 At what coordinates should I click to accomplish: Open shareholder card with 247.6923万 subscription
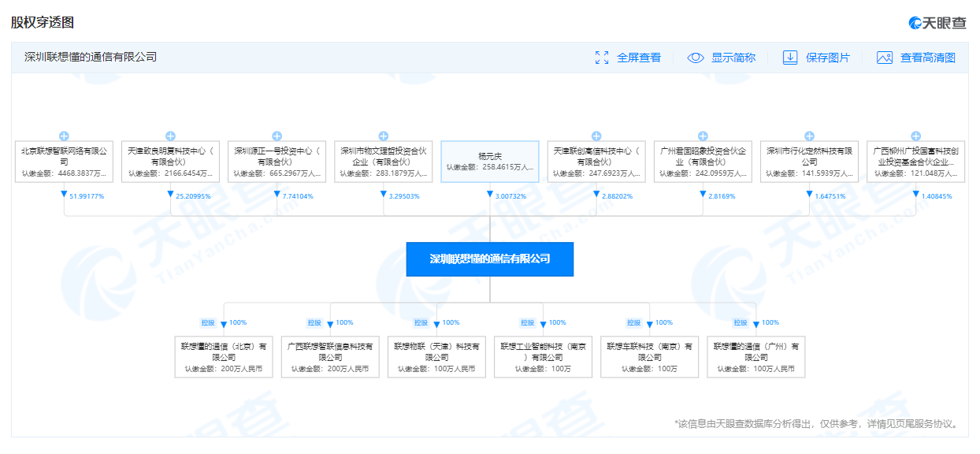click(x=596, y=162)
